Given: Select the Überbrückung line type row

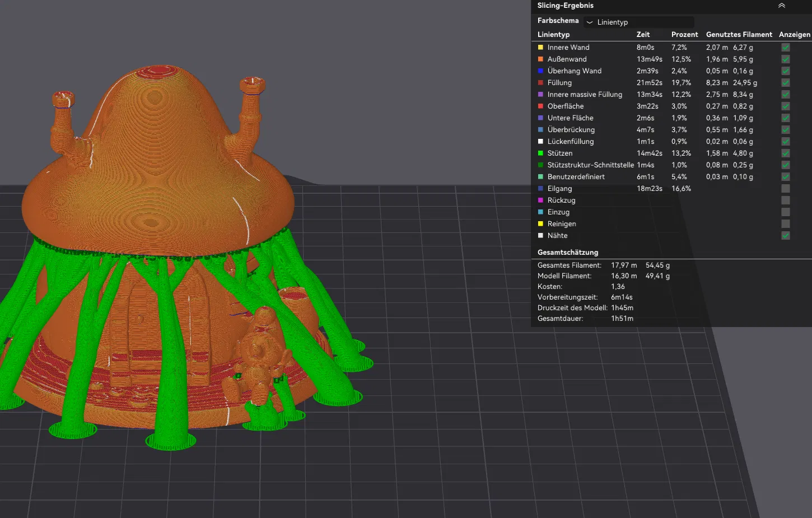Looking at the screenshot, I should pyautogui.click(x=571, y=130).
